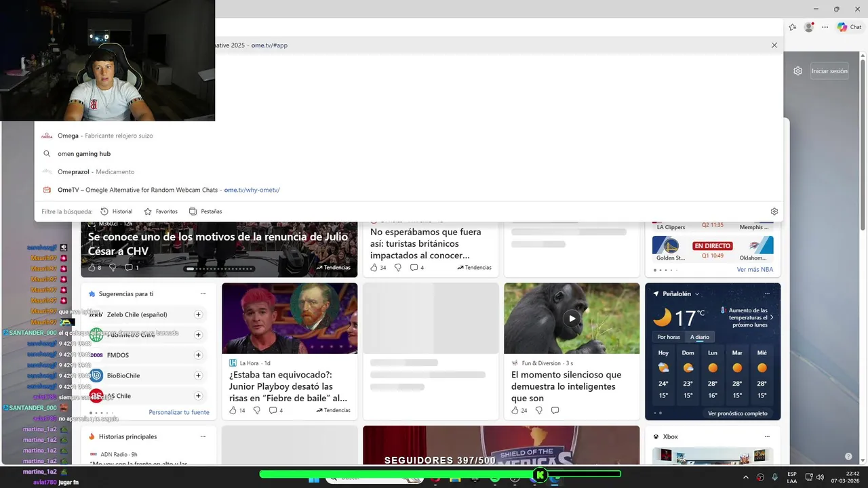
Task: Select the OmeTV Omegle Alternative suggestion
Action: (x=408, y=190)
